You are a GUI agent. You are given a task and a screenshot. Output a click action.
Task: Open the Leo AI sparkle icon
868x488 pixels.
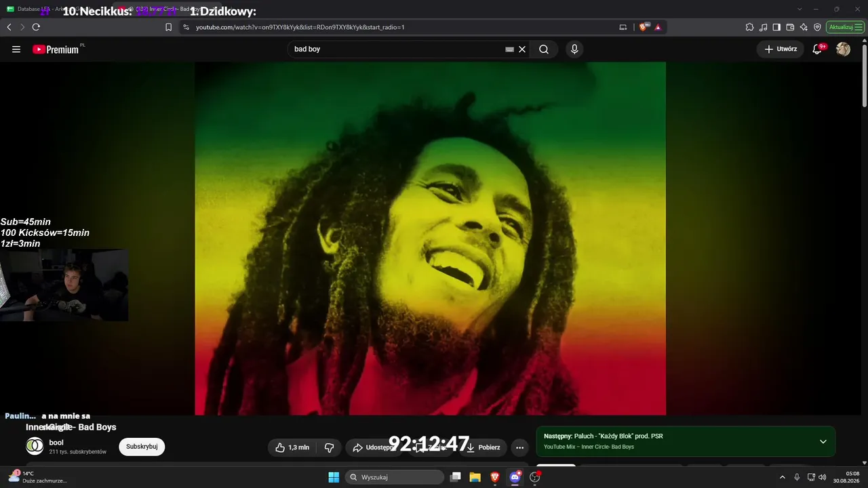(804, 27)
